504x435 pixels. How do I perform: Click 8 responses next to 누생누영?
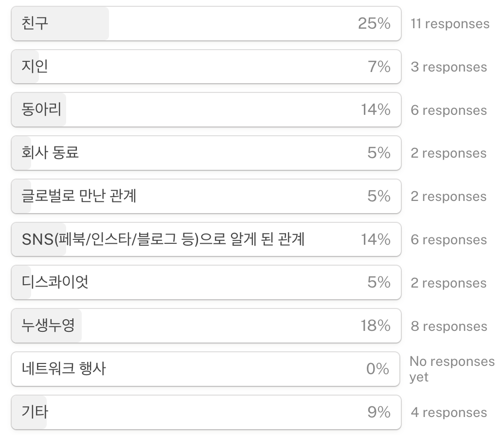click(x=448, y=326)
